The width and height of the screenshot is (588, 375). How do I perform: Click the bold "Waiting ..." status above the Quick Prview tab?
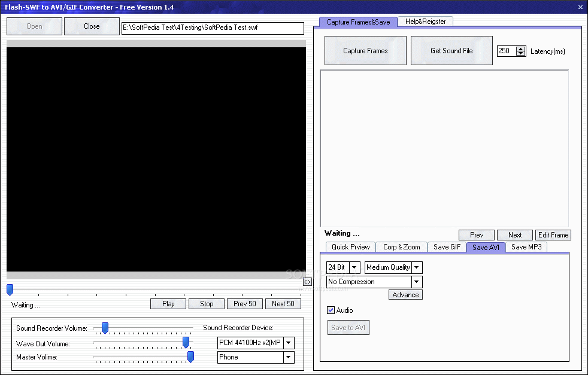[x=342, y=233]
